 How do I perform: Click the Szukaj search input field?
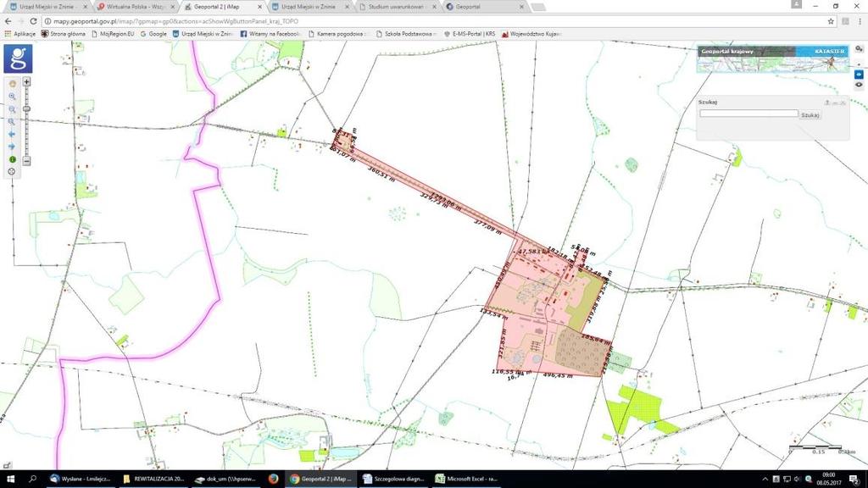tap(748, 114)
